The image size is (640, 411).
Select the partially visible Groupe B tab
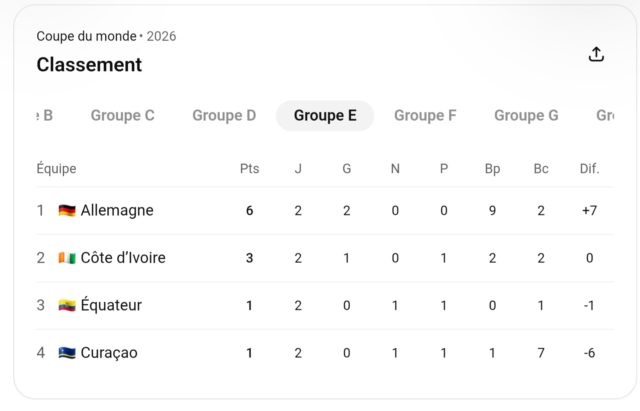tap(45, 116)
